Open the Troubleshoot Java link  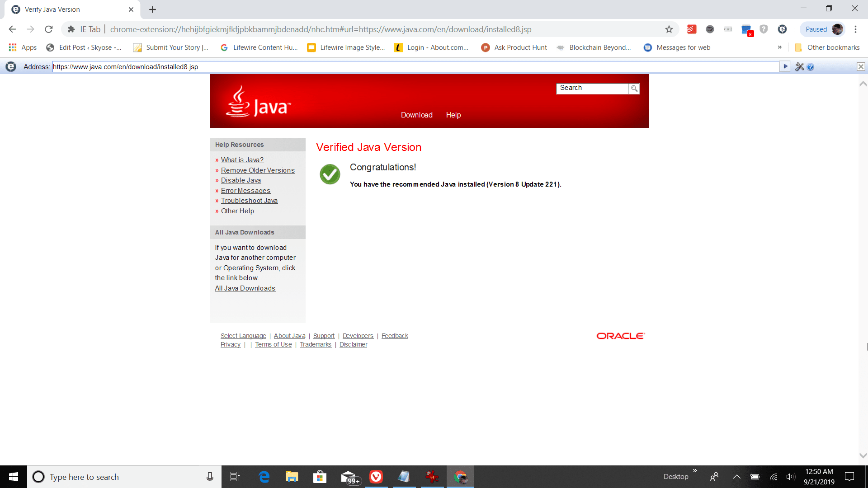pyautogui.click(x=249, y=201)
